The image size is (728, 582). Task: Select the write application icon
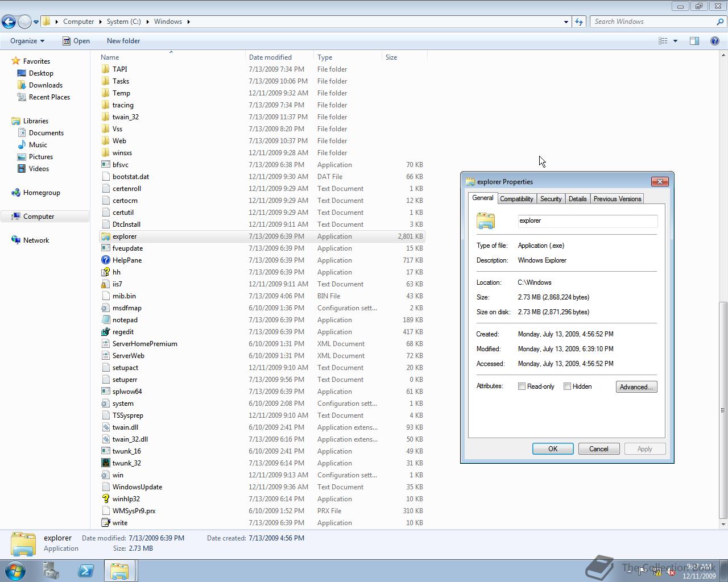pos(105,523)
